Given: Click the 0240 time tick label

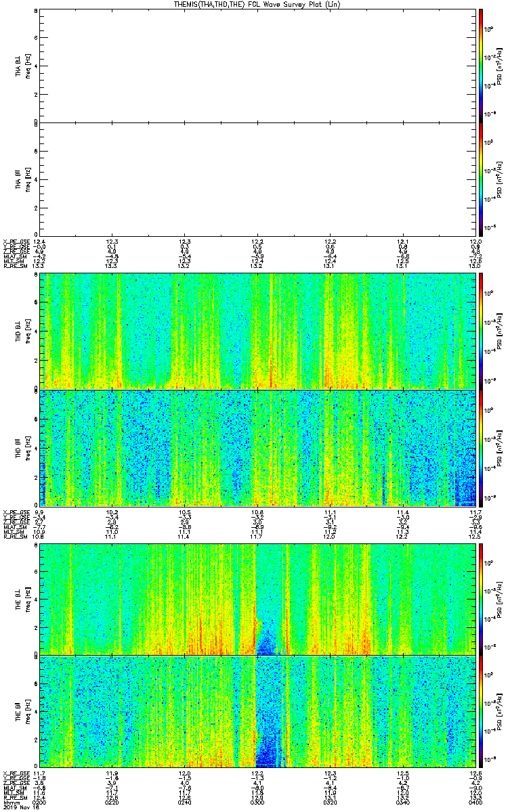Looking at the screenshot, I should 185,802.
